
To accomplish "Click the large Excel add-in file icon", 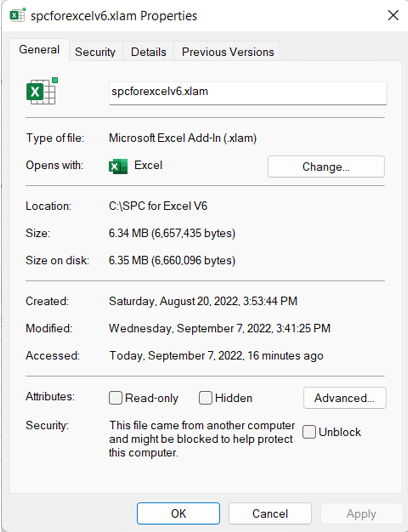I will coord(42,91).
